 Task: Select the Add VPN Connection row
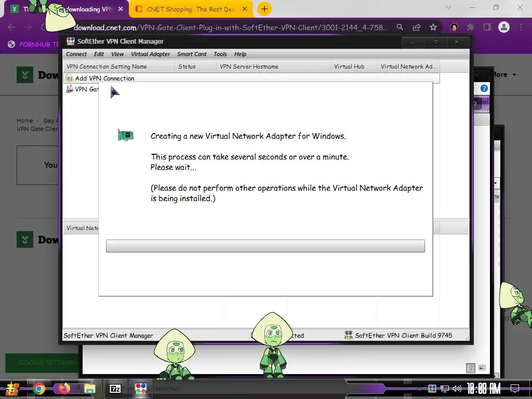pos(251,78)
